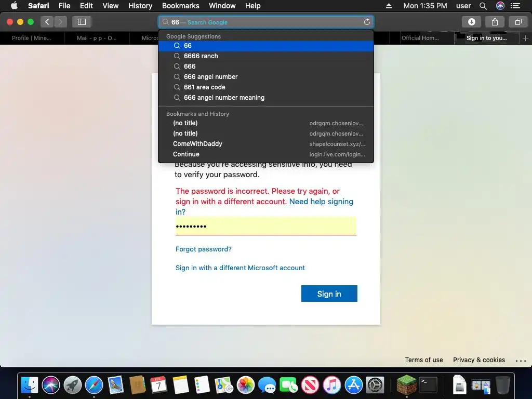The height and width of the screenshot is (399, 532).
Task: Choose '666 angel number' suggestion
Action: (266, 77)
